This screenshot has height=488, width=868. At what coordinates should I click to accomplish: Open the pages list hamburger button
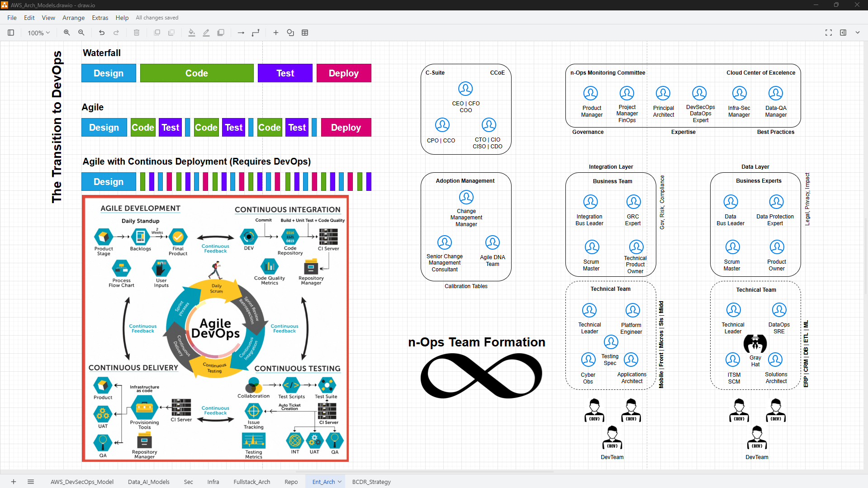[x=31, y=482]
